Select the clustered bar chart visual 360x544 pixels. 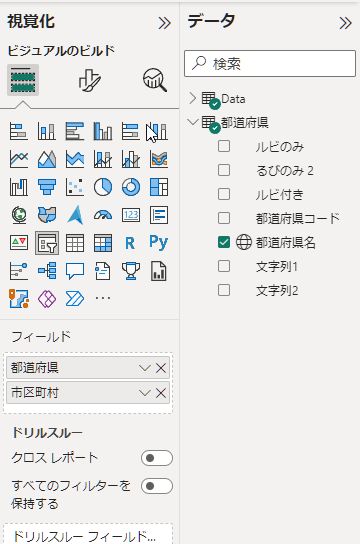coord(75,131)
